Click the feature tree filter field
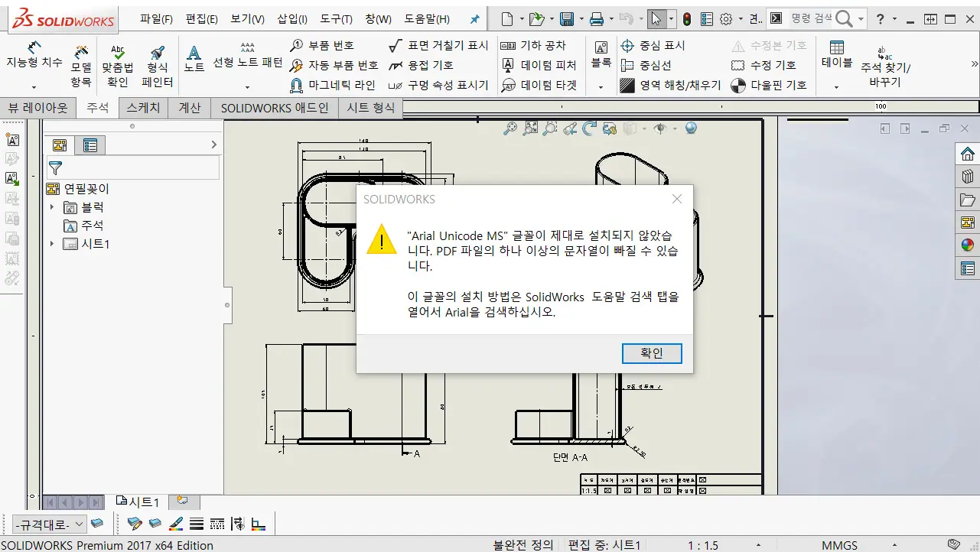This screenshot has width=980, height=552. coord(133,167)
